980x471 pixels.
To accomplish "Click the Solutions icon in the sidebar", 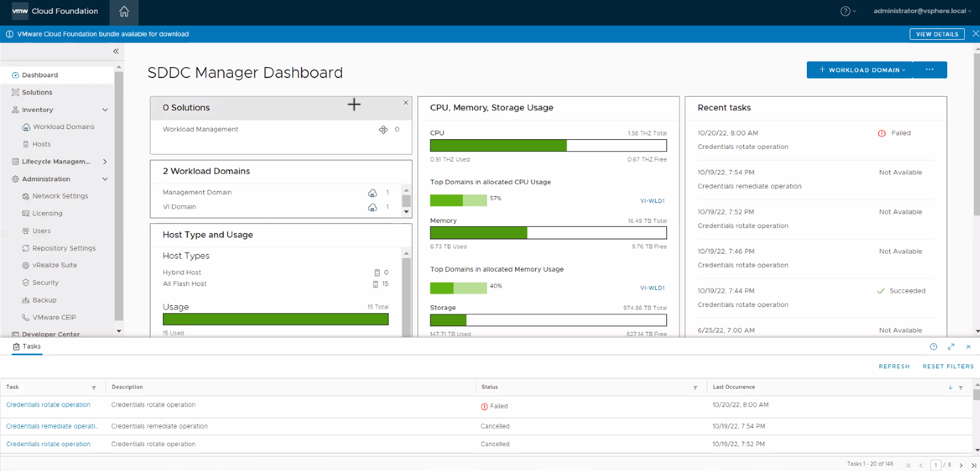I will click(x=15, y=93).
